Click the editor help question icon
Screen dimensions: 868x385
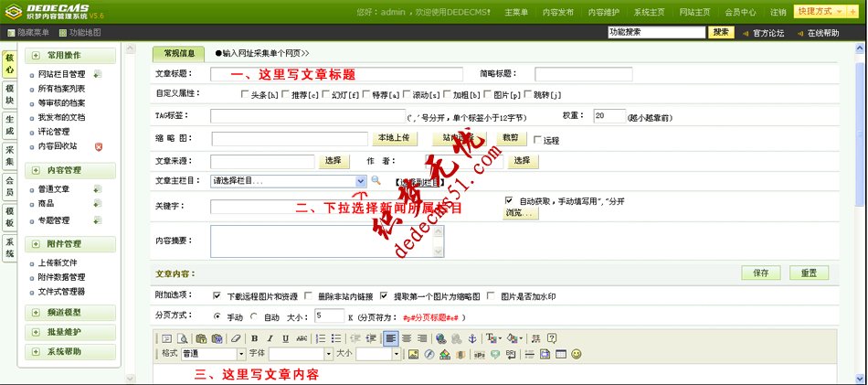coord(551,338)
